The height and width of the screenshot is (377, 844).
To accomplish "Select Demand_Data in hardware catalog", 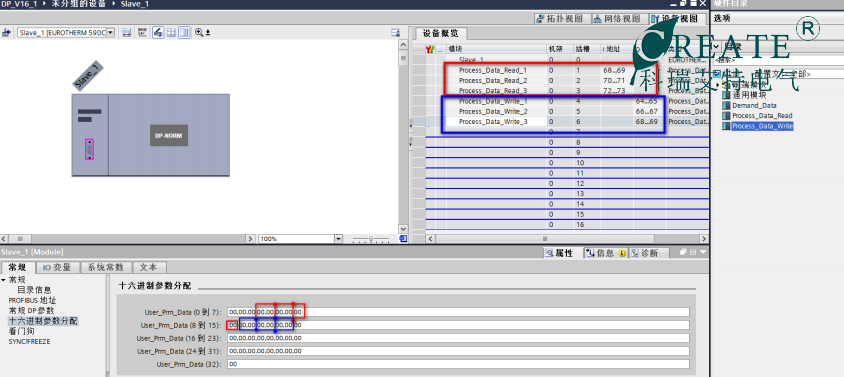I will (754, 106).
